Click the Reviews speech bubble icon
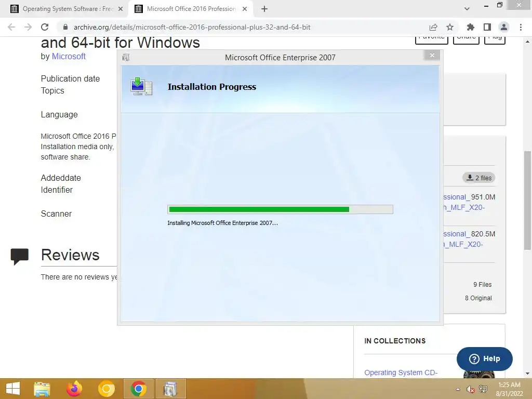Screen dimensions: 532x399 point(20,257)
